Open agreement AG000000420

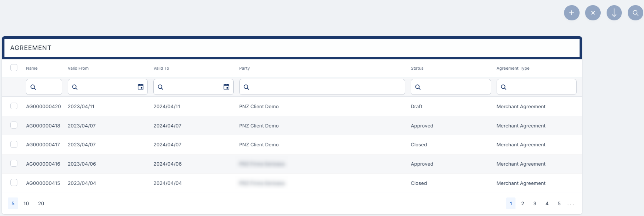tap(43, 106)
